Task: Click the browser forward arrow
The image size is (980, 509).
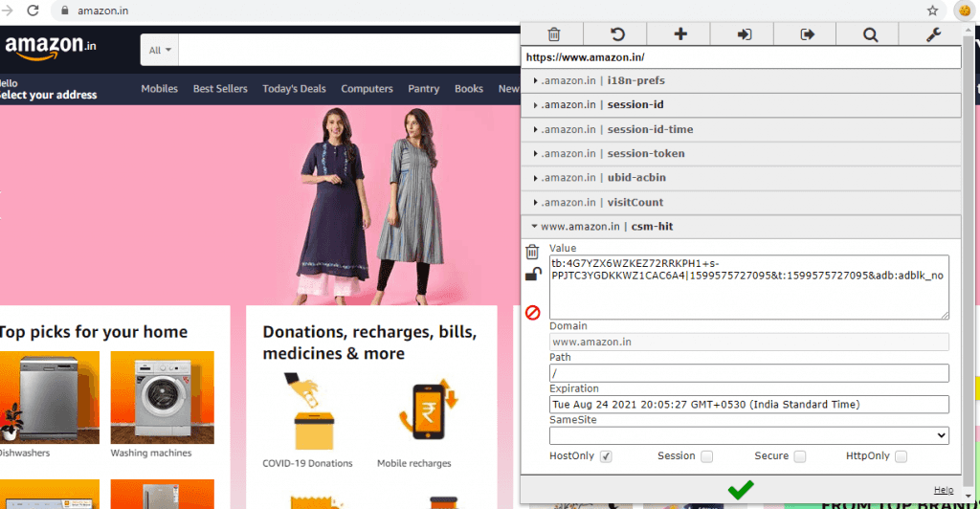Action: click(8, 11)
